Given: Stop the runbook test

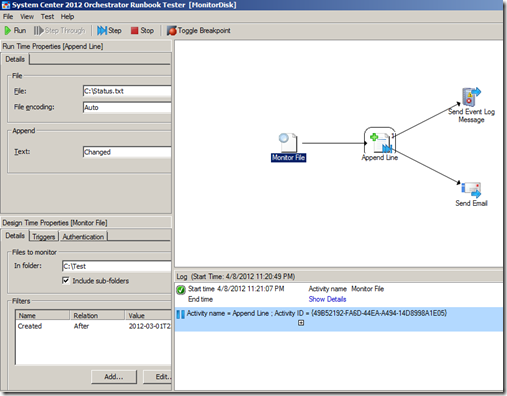Looking at the screenshot, I should (143, 31).
